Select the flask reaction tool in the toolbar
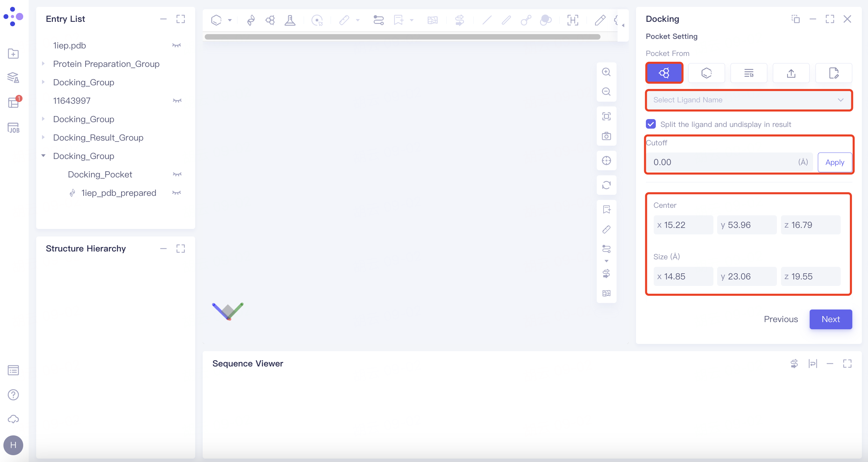The height and width of the screenshot is (462, 868). pyautogui.click(x=290, y=20)
